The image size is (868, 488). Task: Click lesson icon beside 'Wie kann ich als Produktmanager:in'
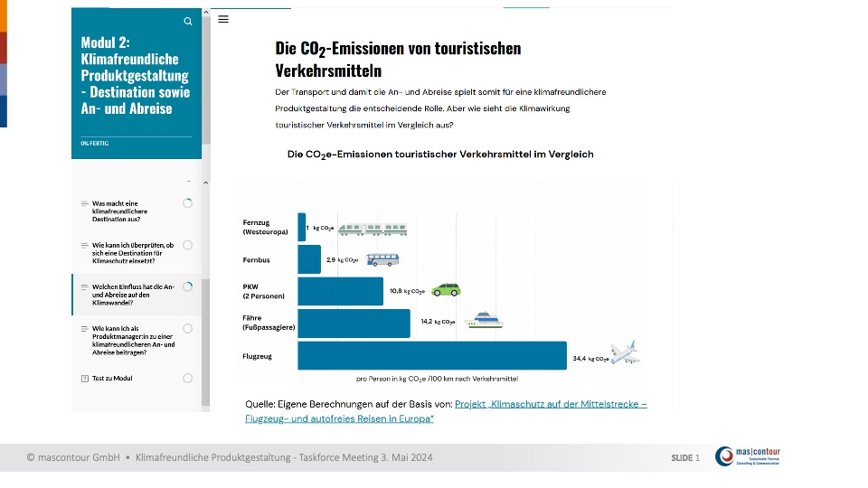85,329
